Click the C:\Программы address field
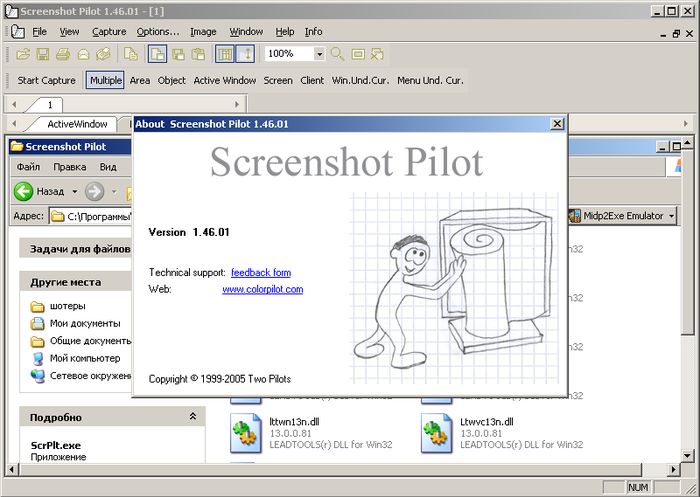This screenshot has height=497, width=700. click(x=92, y=217)
